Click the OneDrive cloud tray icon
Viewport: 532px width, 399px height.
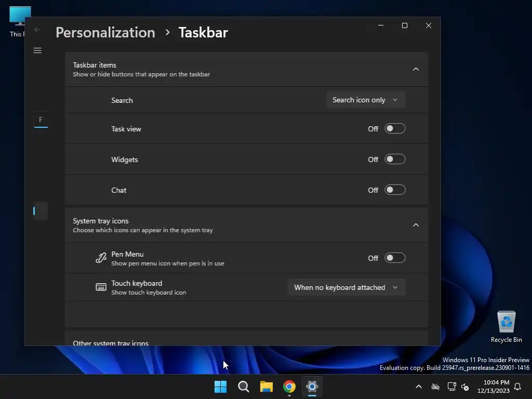[435, 387]
